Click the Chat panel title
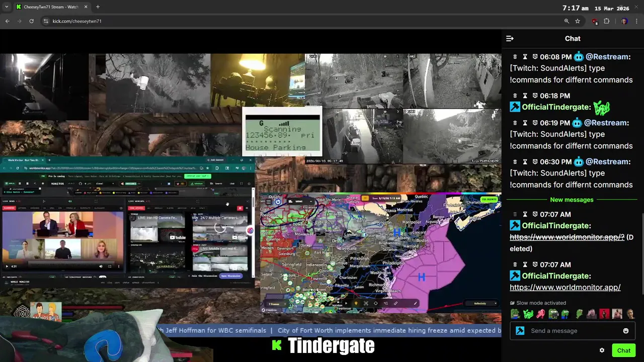Viewport: 644px width, 362px height. 573,39
